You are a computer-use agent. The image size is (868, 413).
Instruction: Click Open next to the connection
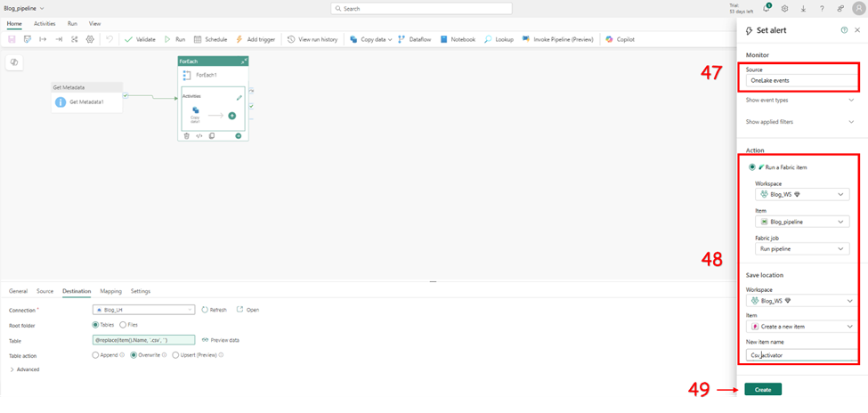point(248,310)
